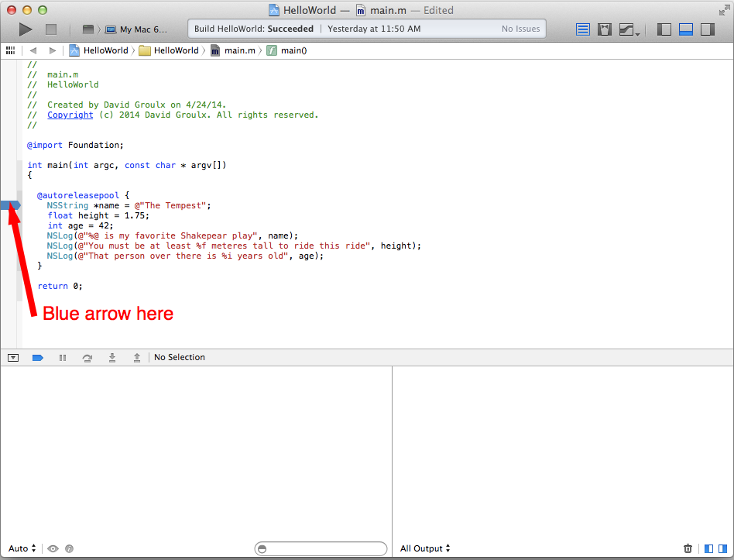Open the Version editor dropdown

(x=637, y=33)
